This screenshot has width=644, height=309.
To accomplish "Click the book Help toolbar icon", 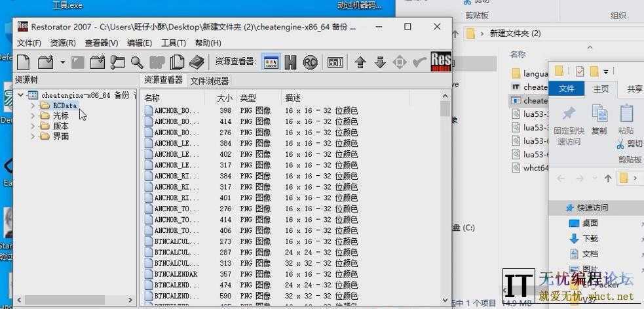I will pyautogui.click(x=197, y=62).
